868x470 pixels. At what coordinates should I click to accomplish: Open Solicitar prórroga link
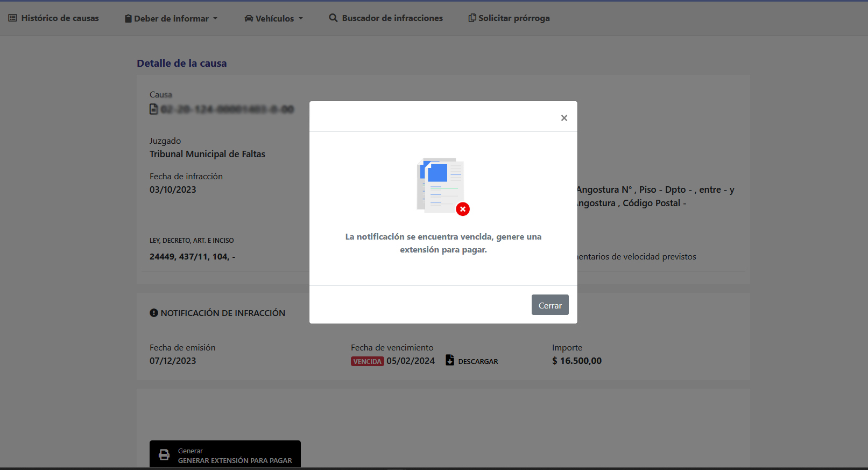click(x=514, y=18)
